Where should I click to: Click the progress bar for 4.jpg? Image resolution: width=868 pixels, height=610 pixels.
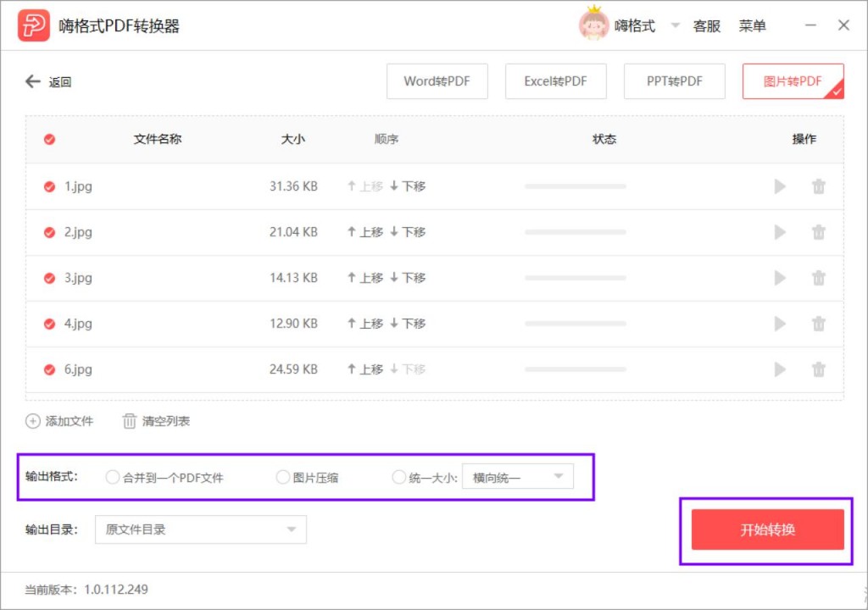tap(576, 324)
